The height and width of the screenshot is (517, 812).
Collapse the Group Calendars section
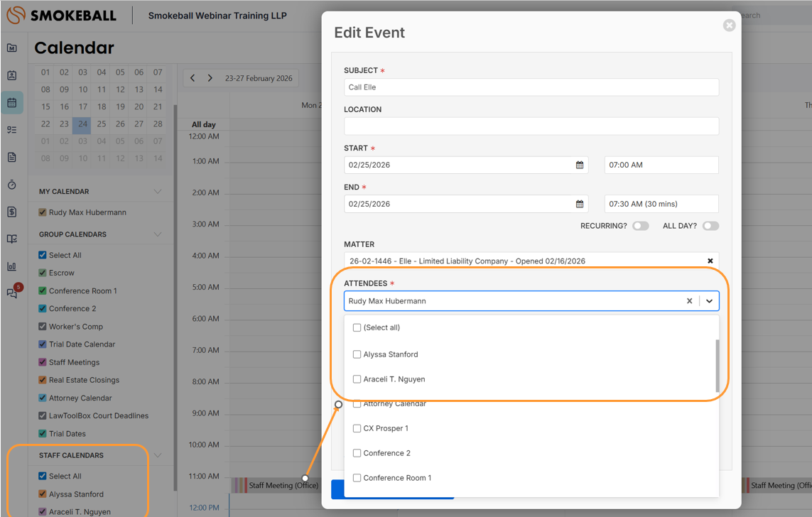tap(158, 234)
